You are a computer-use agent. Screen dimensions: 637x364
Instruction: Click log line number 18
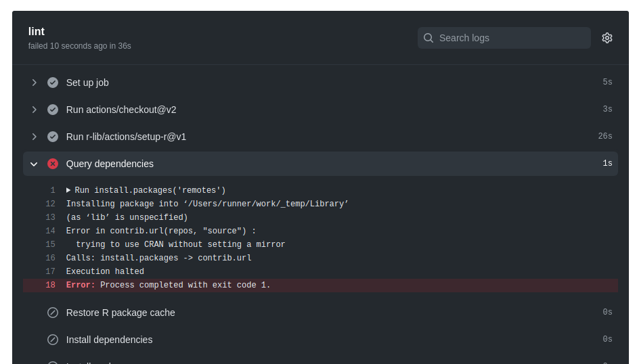point(50,285)
